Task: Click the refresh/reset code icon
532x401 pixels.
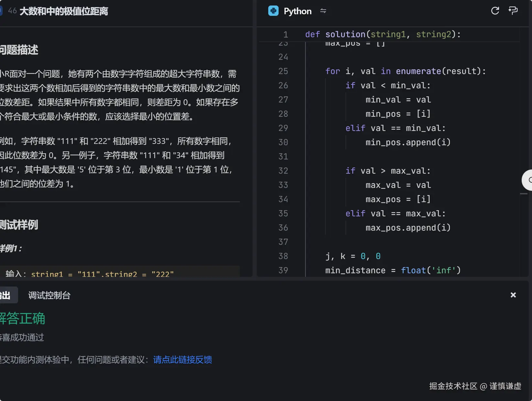Action: pos(495,11)
